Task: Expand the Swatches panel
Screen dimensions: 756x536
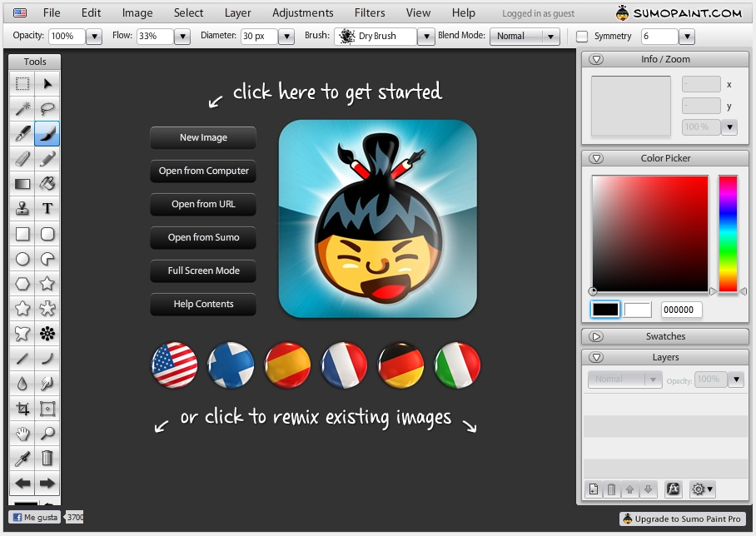Action: [x=596, y=336]
